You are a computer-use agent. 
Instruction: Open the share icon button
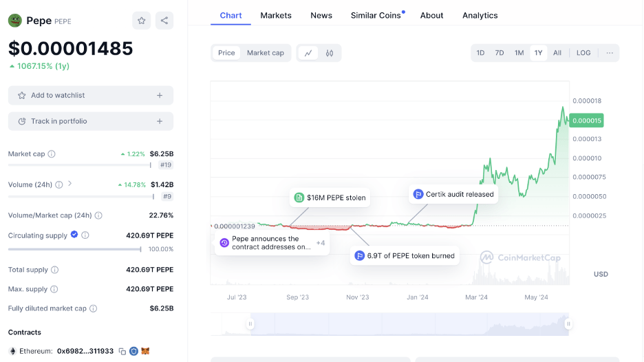(164, 21)
